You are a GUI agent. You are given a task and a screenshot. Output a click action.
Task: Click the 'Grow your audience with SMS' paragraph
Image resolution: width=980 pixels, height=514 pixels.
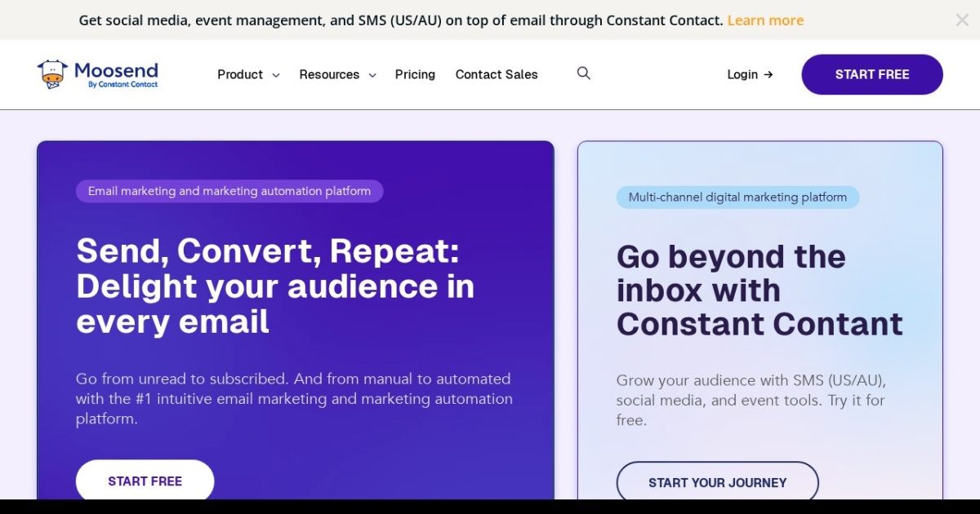tap(751, 401)
